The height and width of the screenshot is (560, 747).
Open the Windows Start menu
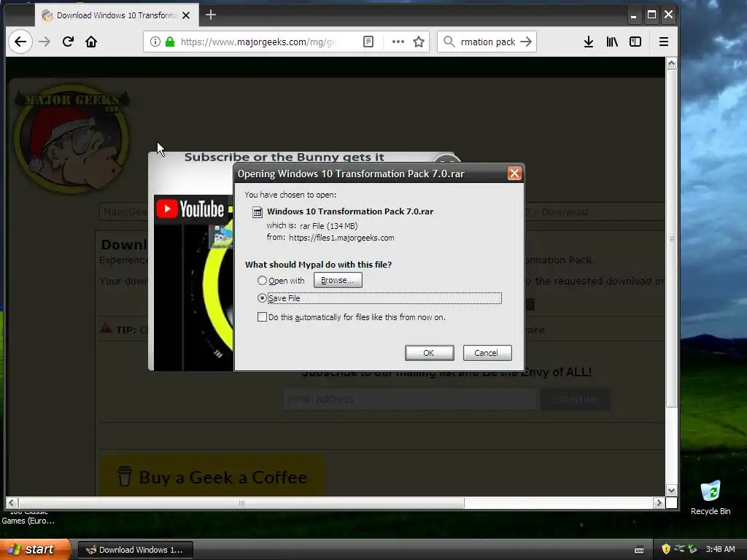[x=35, y=550]
